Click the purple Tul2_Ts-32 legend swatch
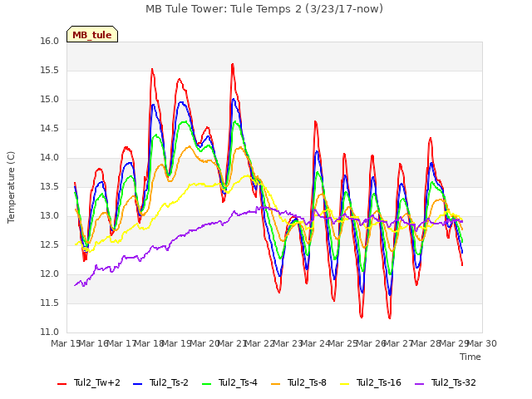Viewport: 532px width, 399px height. [x=419, y=383]
